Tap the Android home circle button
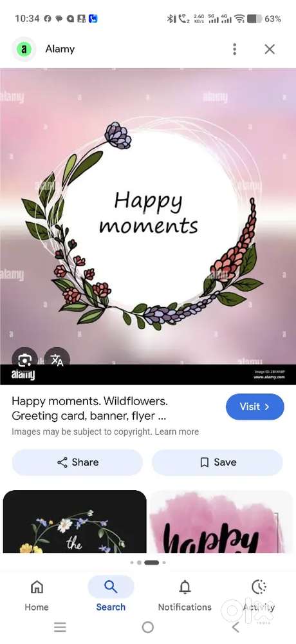 (148, 627)
